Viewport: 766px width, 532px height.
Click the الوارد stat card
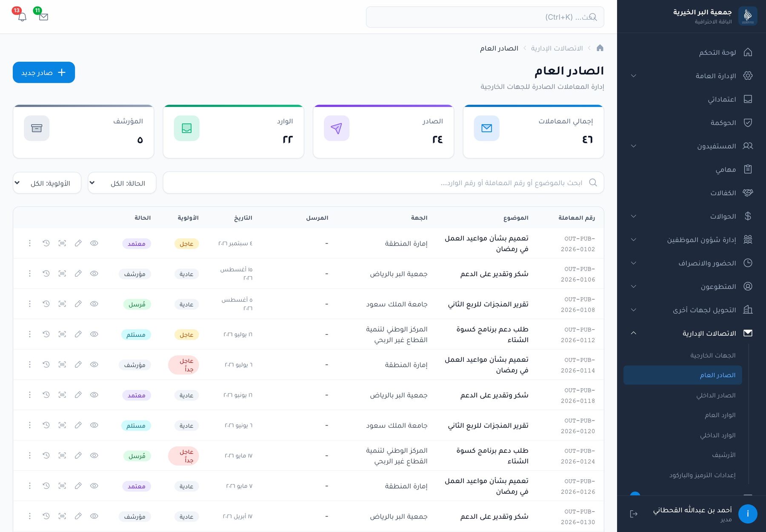click(x=233, y=132)
